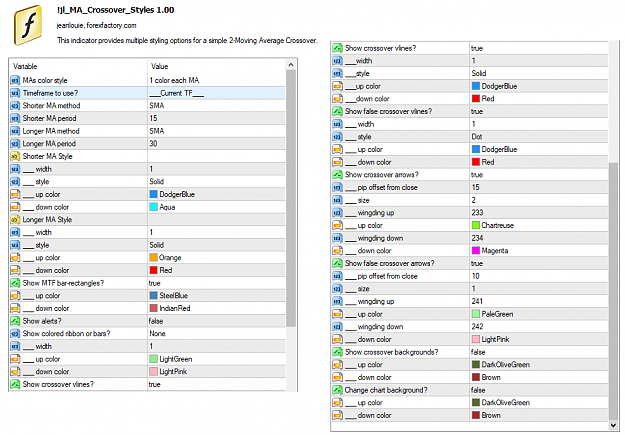Screen dimensions: 625x435
Task: Click the color icon on the IndianRed down color row
Action: point(15,309)
